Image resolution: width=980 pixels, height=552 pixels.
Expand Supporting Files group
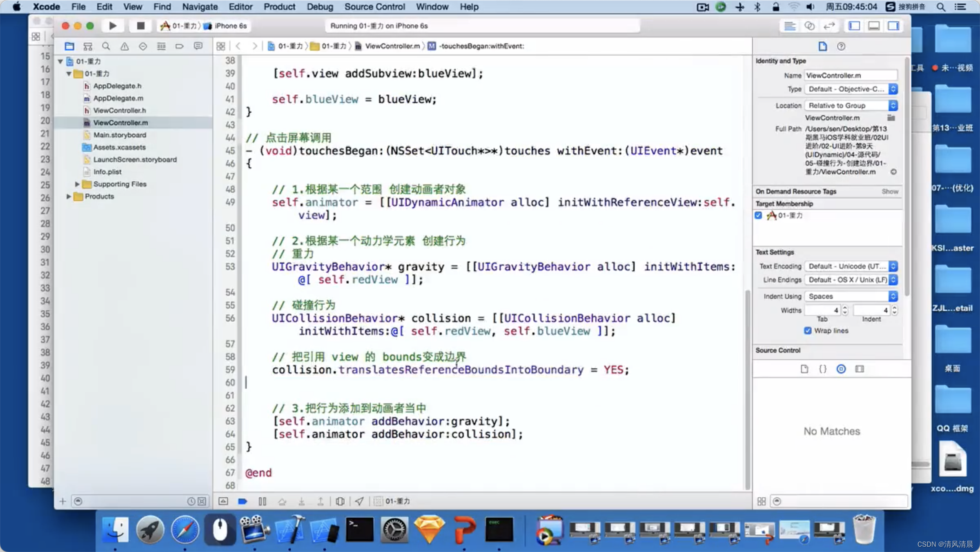[x=77, y=184]
